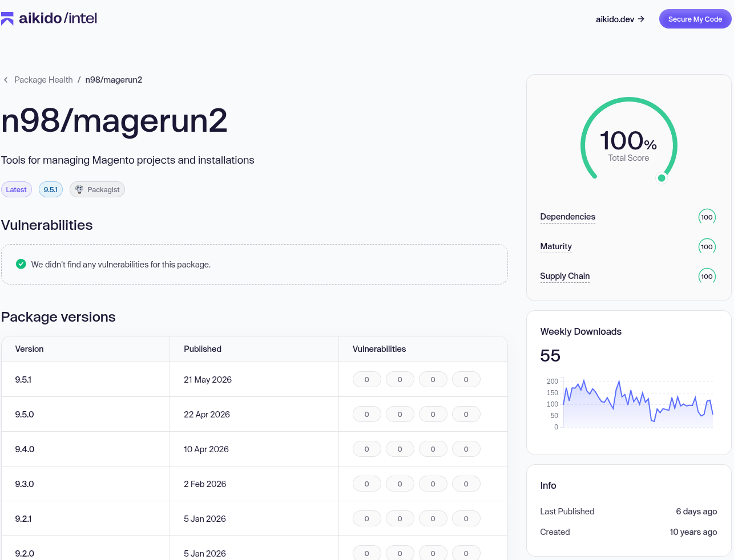This screenshot has width=734, height=560.
Task: Click first vulnerability pill in 9.5.0 row
Action: tap(366, 414)
